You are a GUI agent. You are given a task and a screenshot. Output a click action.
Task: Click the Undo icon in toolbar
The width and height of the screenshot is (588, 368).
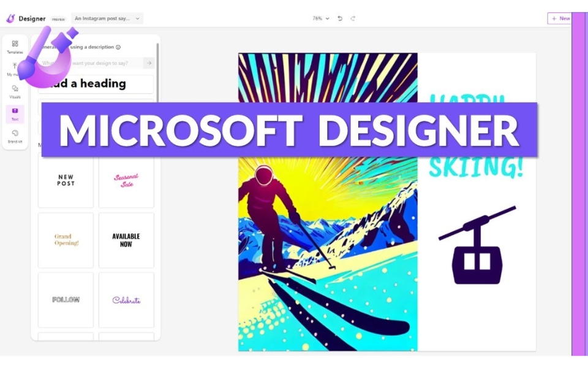click(x=341, y=18)
